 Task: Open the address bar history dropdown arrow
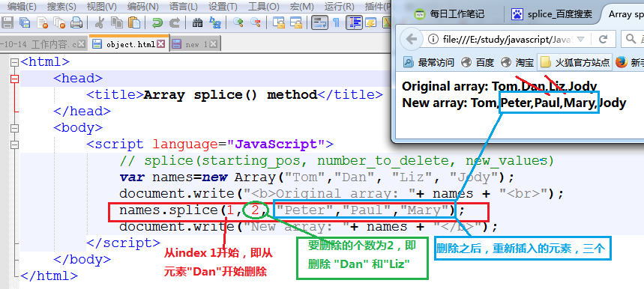pyautogui.click(x=580, y=40)
